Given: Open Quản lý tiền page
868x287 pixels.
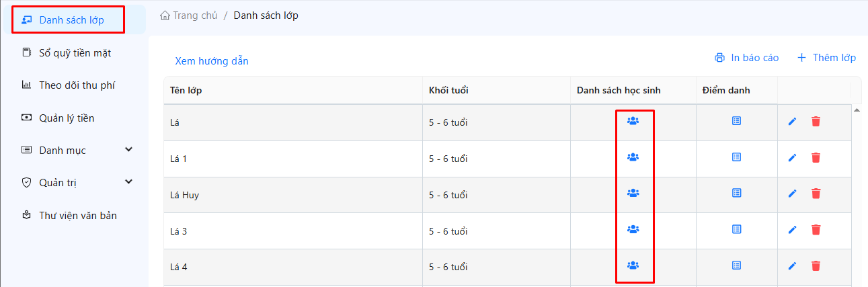Looking at the screenshot, I should point(67,118).
